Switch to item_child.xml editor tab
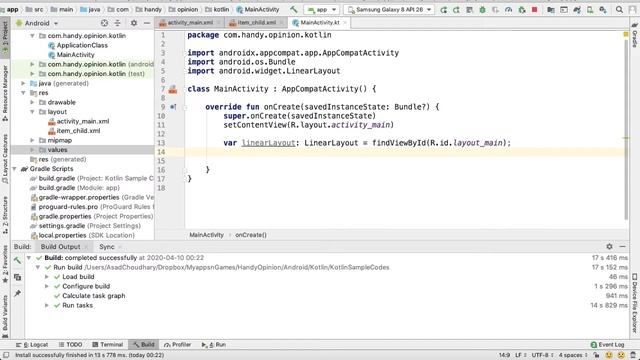 pyautogui.click(x=256, y=22)
